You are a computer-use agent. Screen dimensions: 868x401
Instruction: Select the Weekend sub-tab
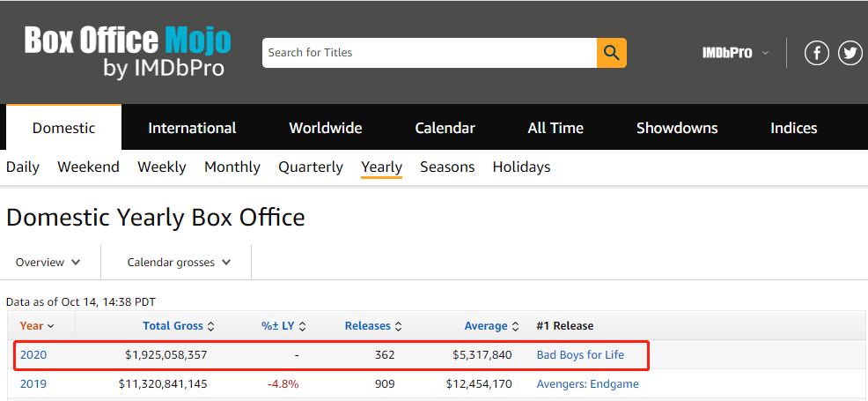(88, 167)
